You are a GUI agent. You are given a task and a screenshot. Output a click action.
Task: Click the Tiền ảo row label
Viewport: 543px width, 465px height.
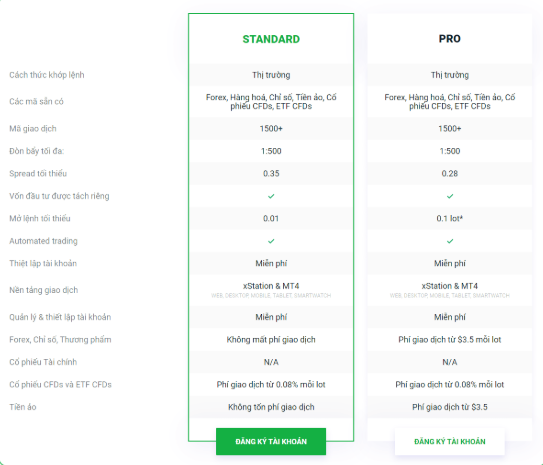(23, 407)
